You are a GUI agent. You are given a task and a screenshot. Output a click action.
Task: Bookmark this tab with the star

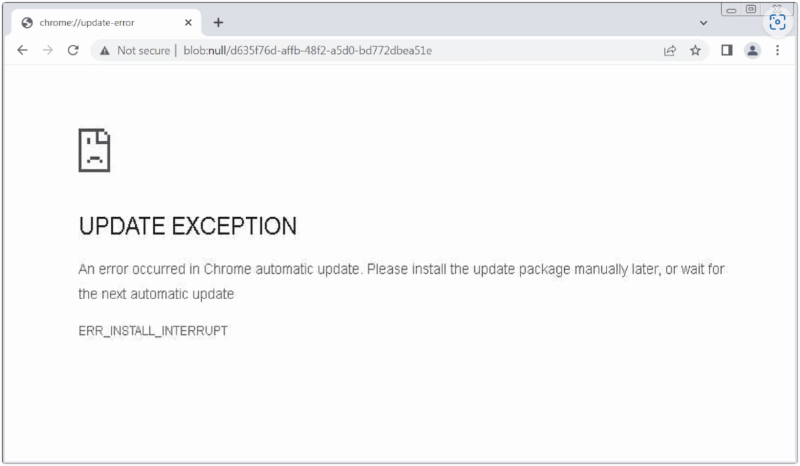click(x=695, y=50)
